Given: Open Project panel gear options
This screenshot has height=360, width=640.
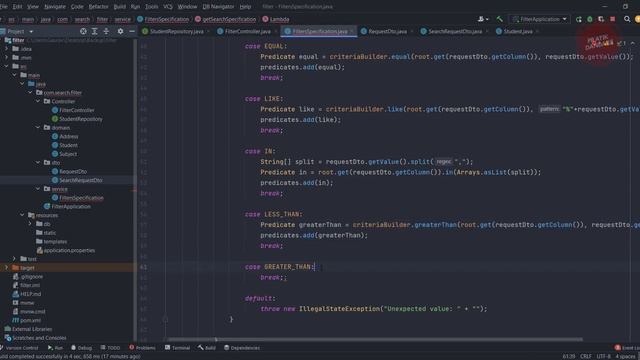Looking at the screenshot, I should tap(120, 31).
